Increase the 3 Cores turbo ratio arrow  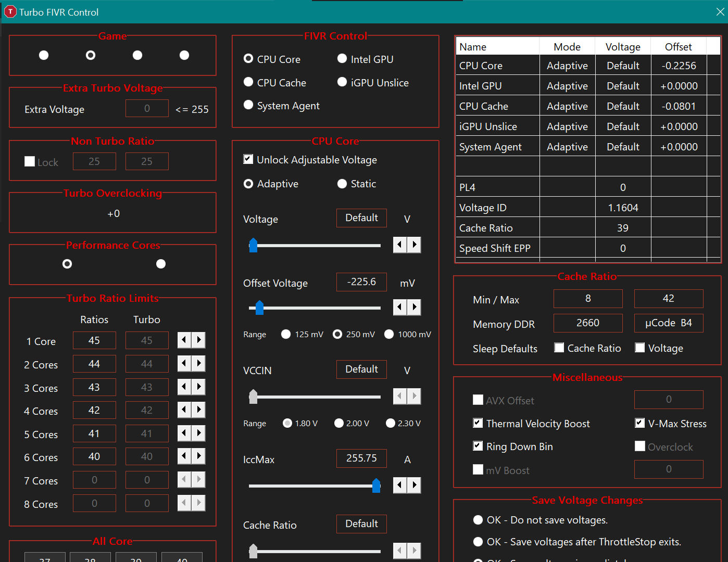click(198, 387)
